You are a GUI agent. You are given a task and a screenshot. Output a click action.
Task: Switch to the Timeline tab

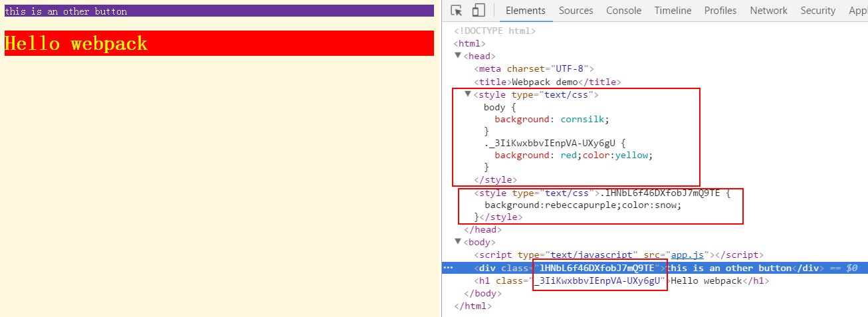pyautogui.click(x=673, y=11)
